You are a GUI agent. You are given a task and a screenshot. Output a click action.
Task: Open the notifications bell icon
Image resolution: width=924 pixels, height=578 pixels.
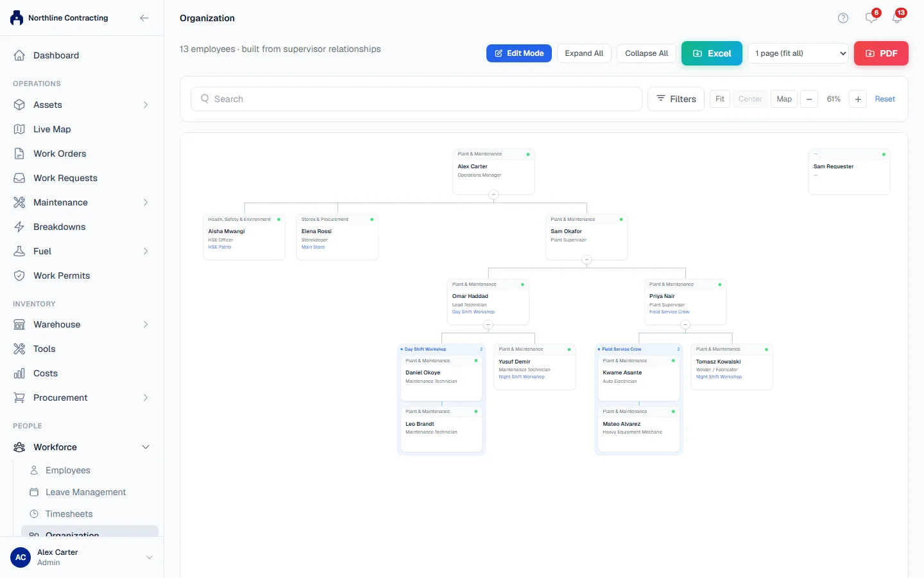coord(897,18)
